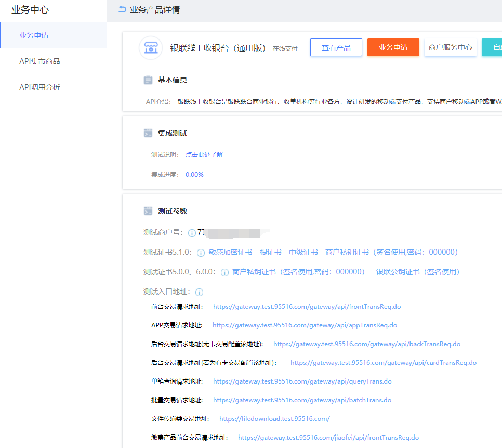Click info icon next to 测试证书5.0.0、6.0.0

tap(224, 272)
